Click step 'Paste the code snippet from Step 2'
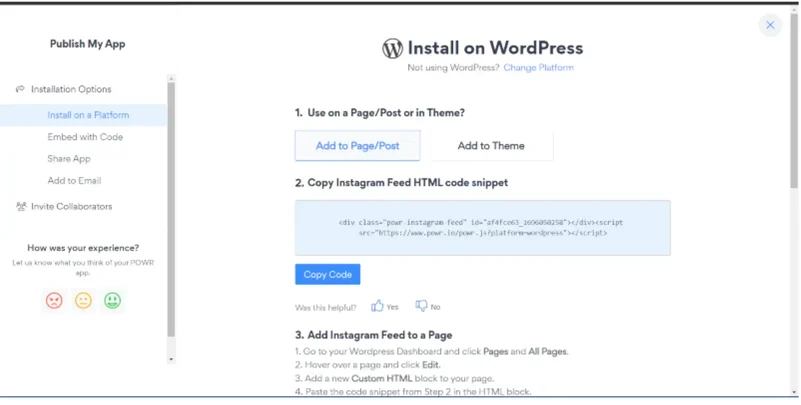801x405 pixels. pos(413,392)
